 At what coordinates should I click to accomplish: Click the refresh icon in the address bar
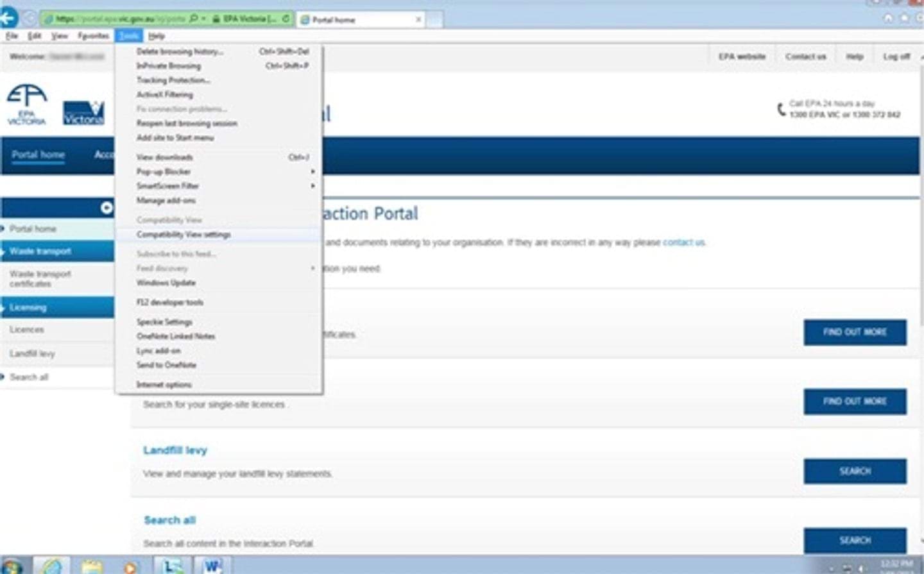285,18
